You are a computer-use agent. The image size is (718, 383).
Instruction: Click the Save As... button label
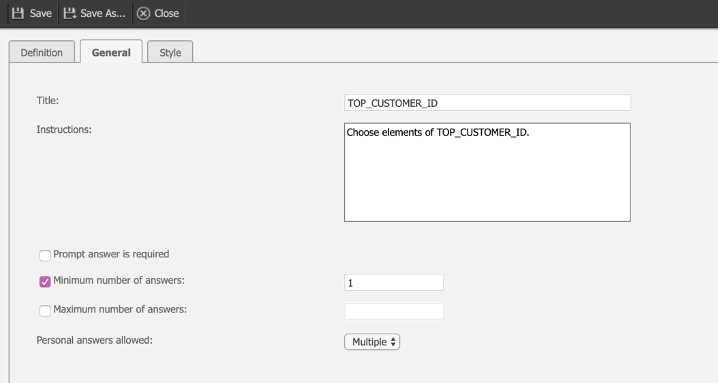pyautogui.click(x=103, y=13)
